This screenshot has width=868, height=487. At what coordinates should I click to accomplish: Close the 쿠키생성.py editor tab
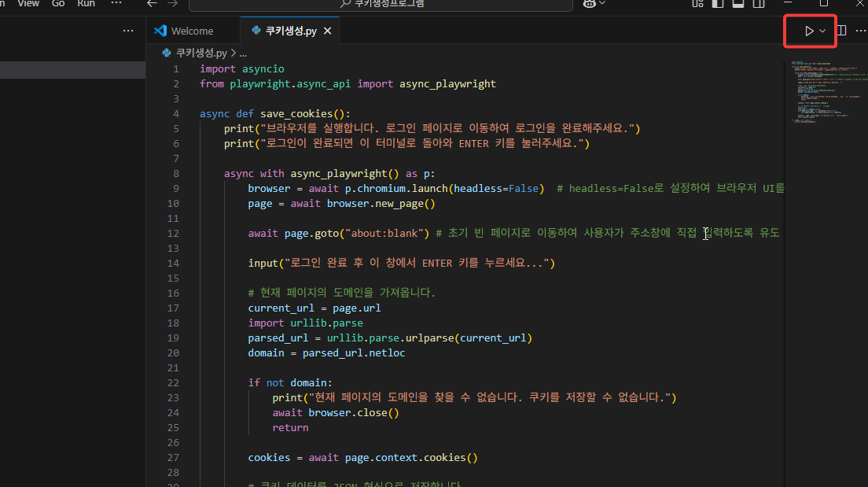pos(327,30)
